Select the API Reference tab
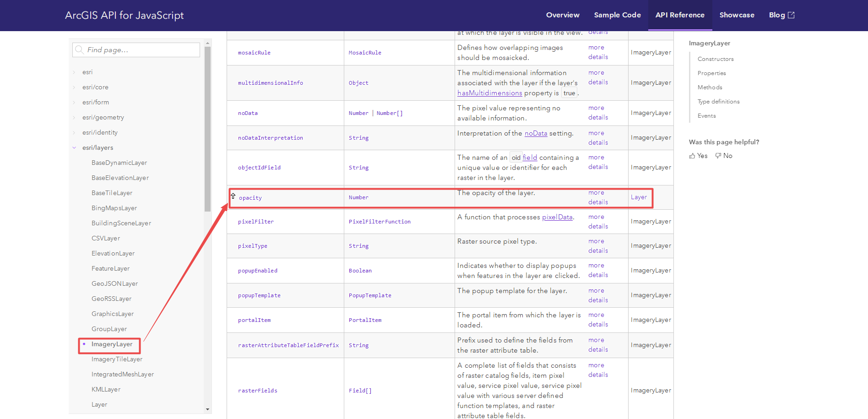 click(680, 15)
